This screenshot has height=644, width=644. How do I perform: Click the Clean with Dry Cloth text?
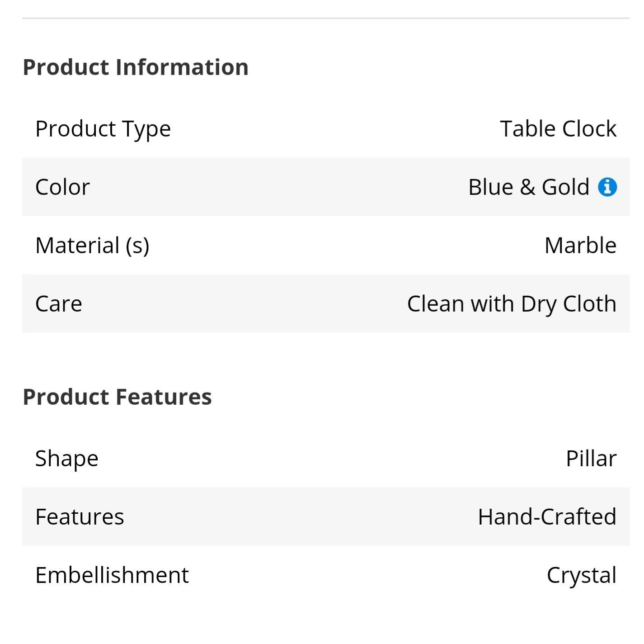point(512,304)
